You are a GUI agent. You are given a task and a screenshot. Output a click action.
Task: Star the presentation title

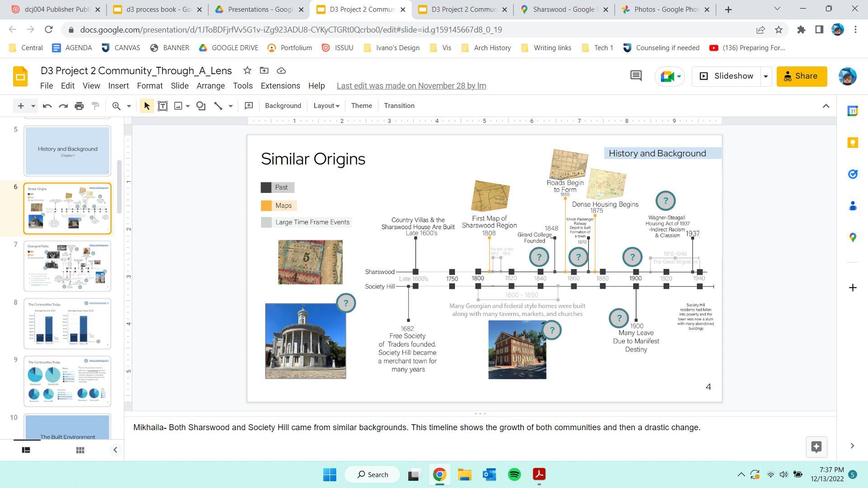(x=247, y=70)
